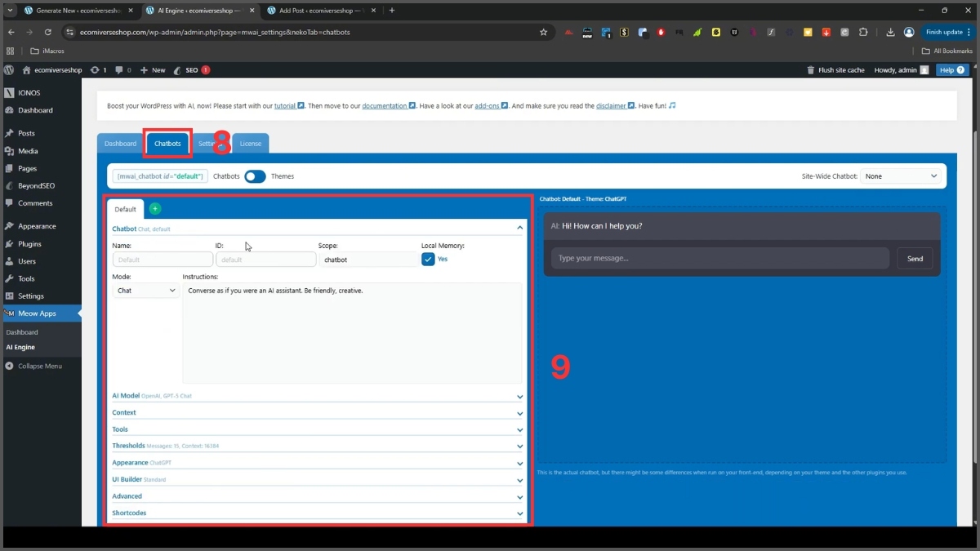Screen dimensions: 980x551
Task: Expand the AI Model section
Action: [317, 396]
